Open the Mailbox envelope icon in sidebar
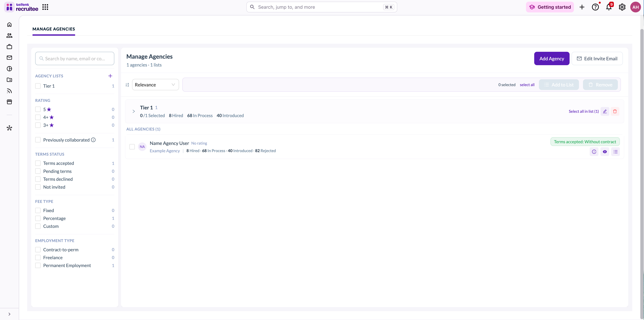 tap(9, 58)
